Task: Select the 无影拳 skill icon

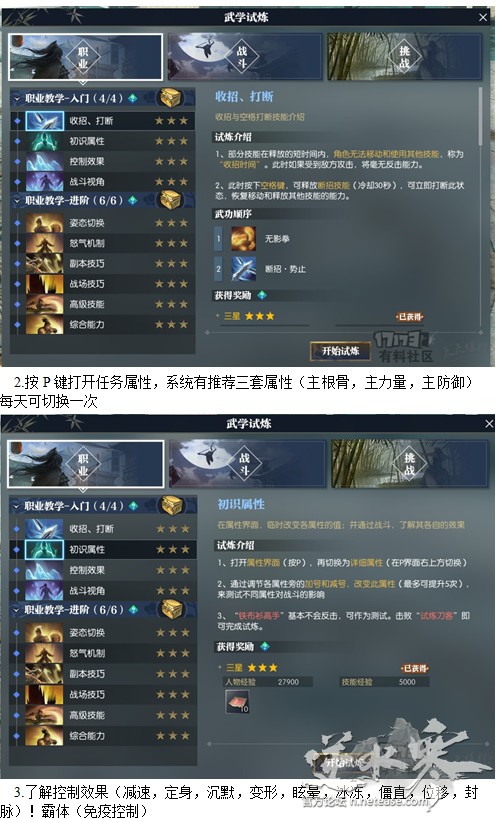Action: [x=243, y=238]
